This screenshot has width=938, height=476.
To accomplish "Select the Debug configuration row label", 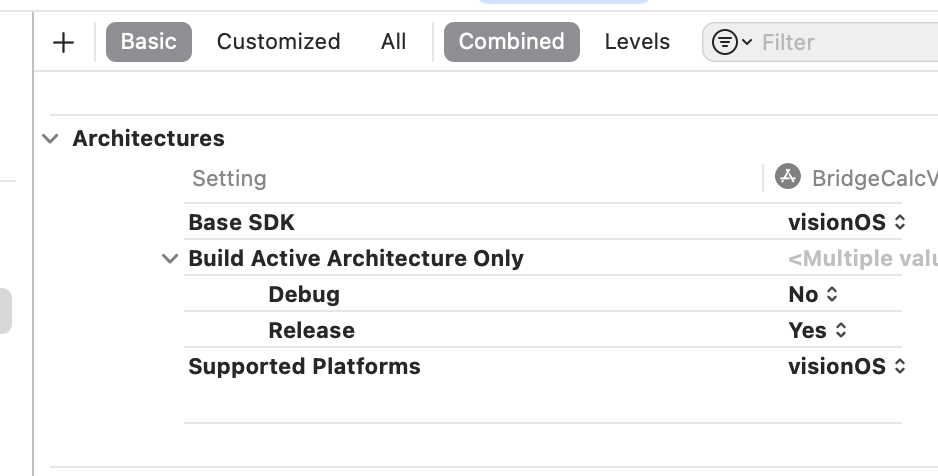I will [x=304, y=294].
